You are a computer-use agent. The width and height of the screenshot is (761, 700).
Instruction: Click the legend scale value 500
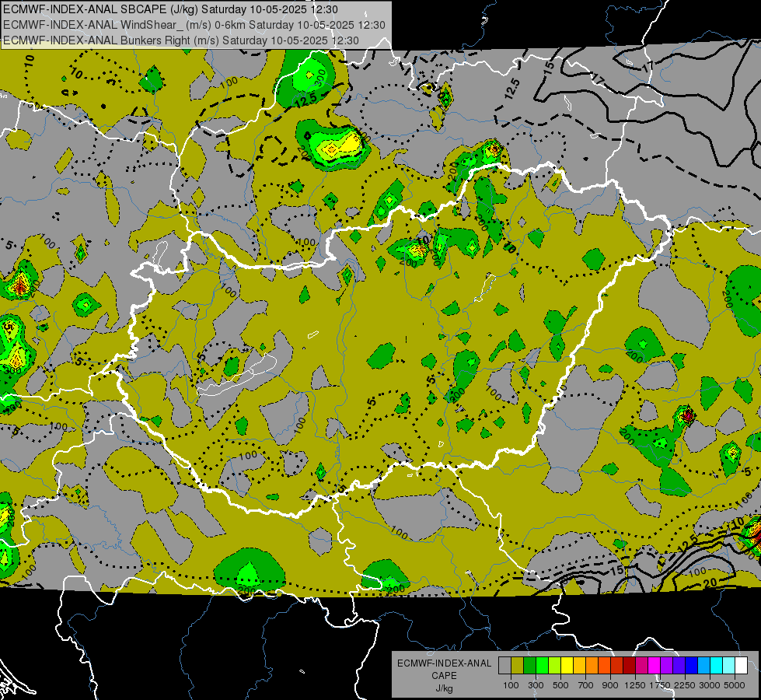click(560, 685)
